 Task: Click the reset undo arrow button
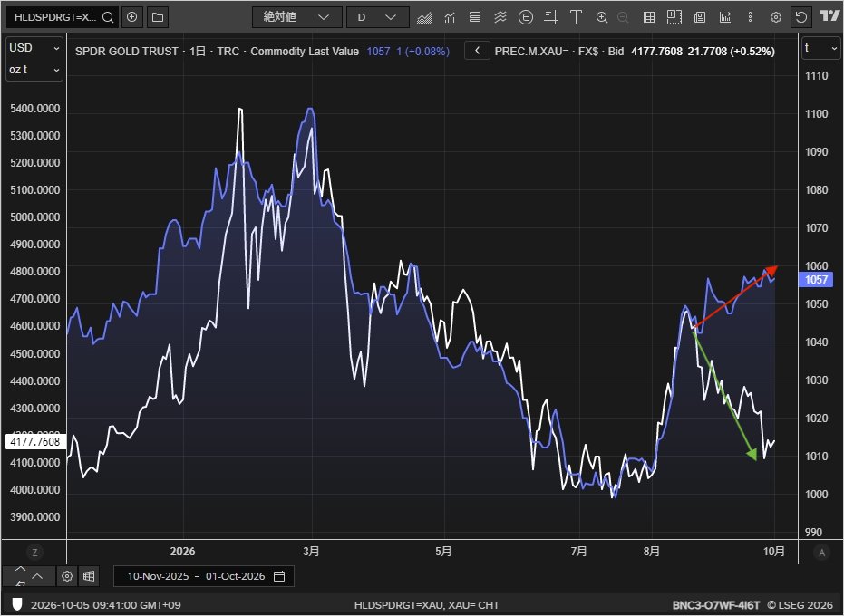(x=801, y=17)
